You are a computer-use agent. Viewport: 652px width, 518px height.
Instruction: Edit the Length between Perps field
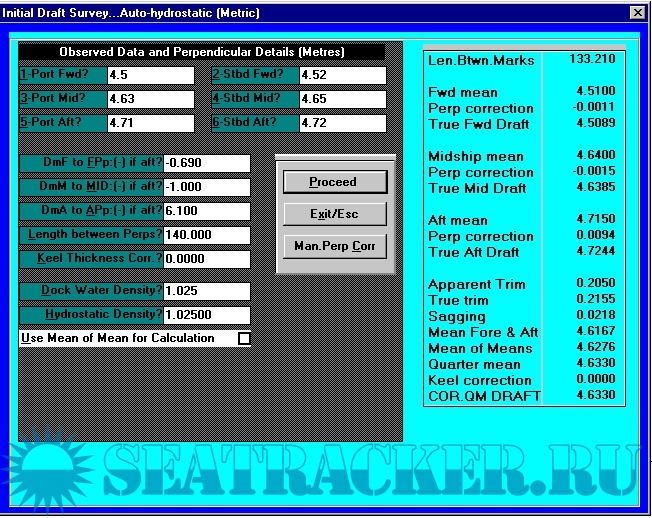206,235
